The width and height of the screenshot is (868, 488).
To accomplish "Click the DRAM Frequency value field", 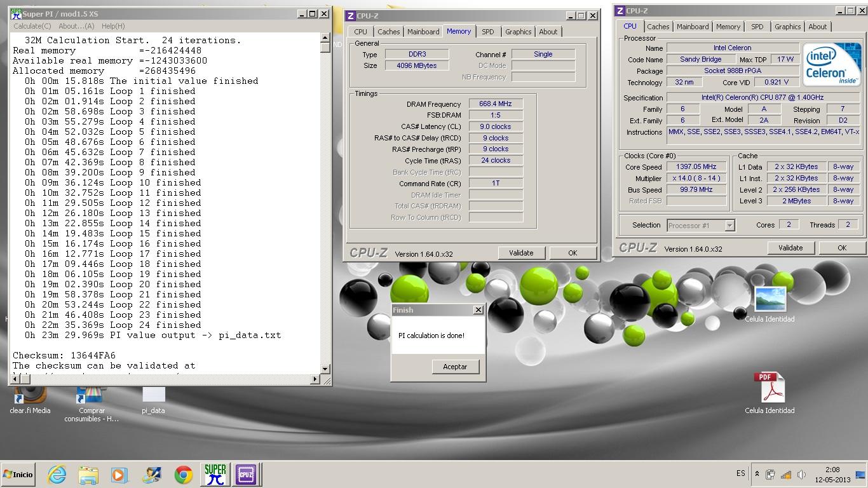I will tap(496, 104).
